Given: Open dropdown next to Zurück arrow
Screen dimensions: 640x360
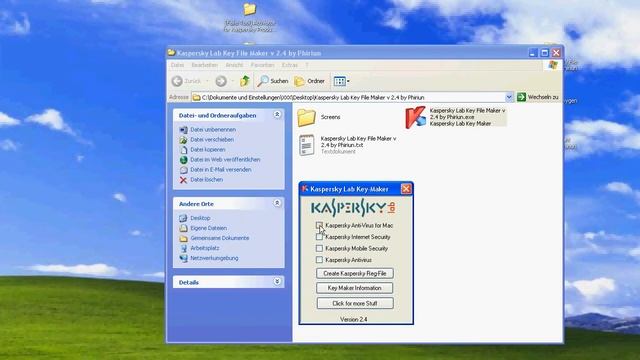Looking at the screenshot, I should point(207,81).
